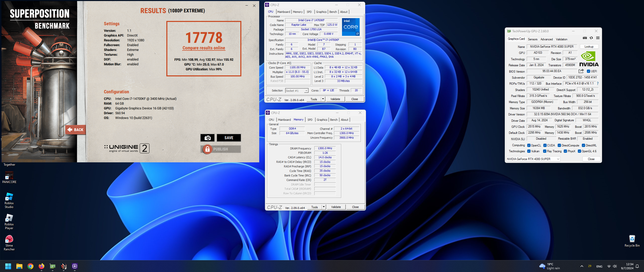Click the GPU-Z screenshot camera icon

point(585,38)
